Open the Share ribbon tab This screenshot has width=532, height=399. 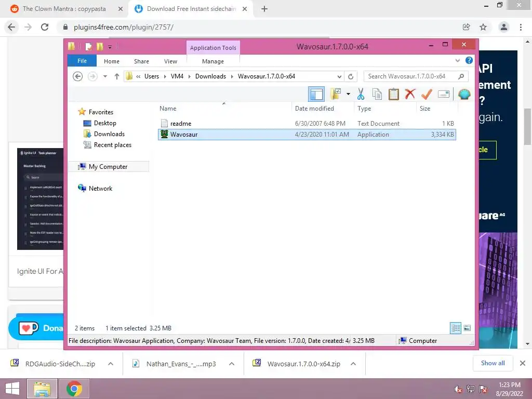point(141,61)
